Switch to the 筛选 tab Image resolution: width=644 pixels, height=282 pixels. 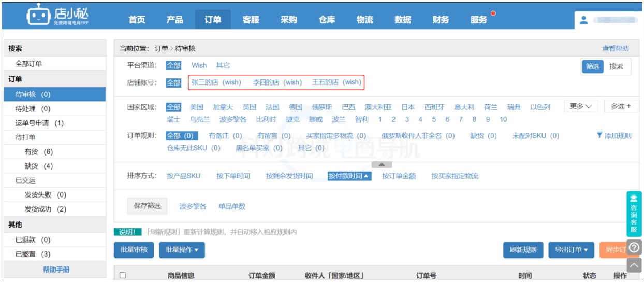pyautogui.click(x=593, y=66)
